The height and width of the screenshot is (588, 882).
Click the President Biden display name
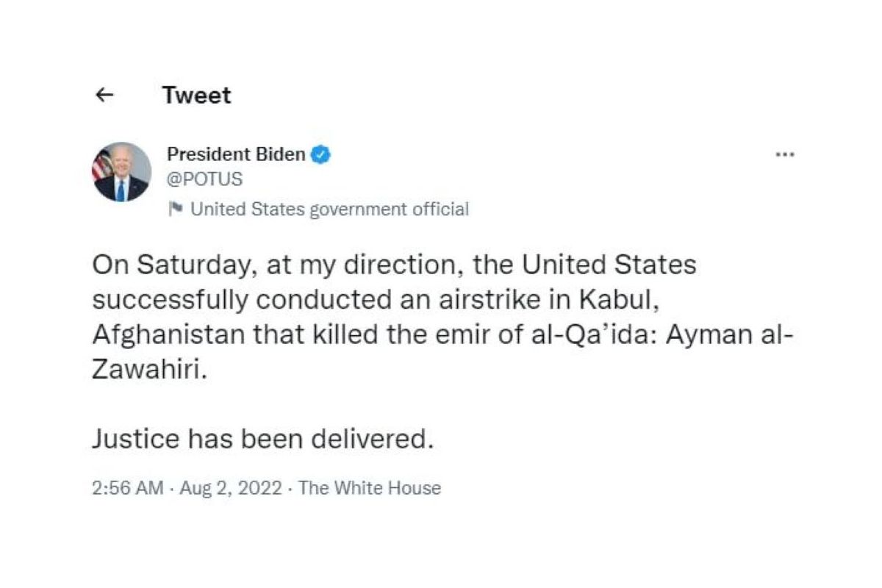pyautogui.click(x=235, y=154)
